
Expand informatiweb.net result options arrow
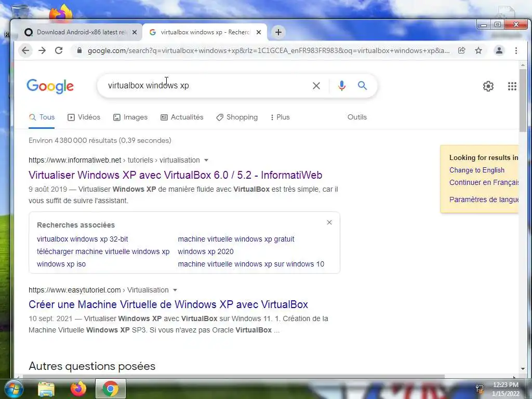point(206,160)
